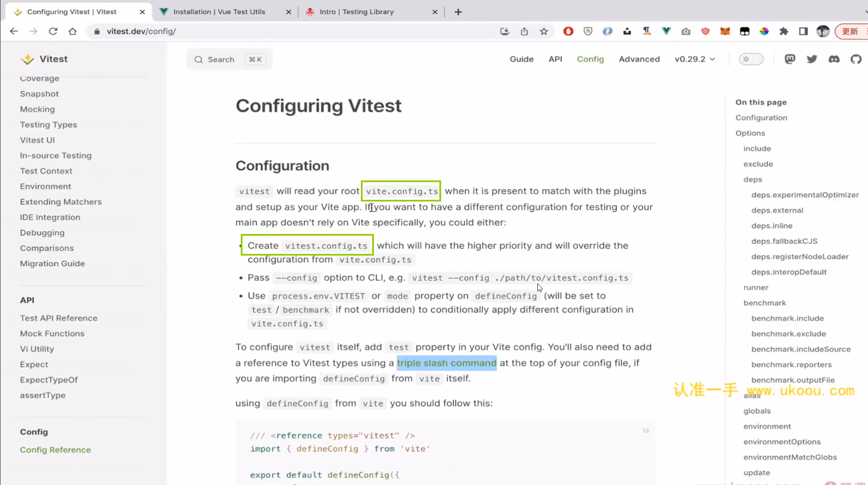Close the Installation Vue Test Utils tab
This screenshot has height=485, width=868.
click(x=289, y=11)
